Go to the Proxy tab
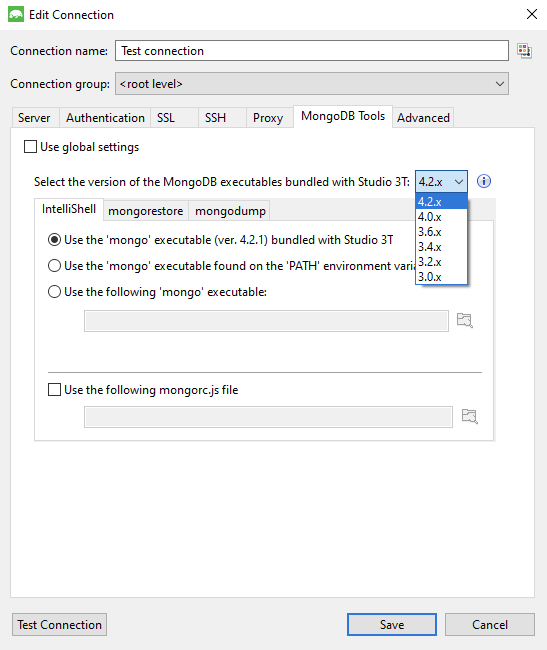 click(x=270, y=118)
